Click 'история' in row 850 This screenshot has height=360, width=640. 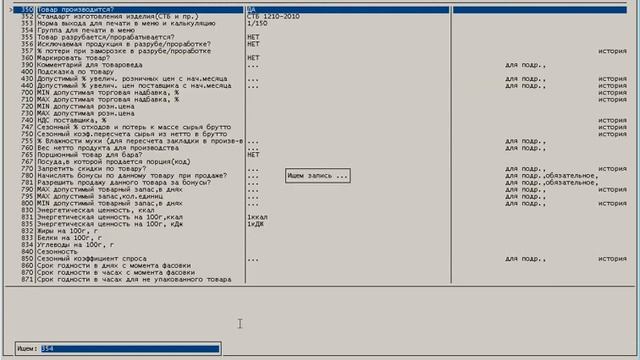[x=612, y=259]
